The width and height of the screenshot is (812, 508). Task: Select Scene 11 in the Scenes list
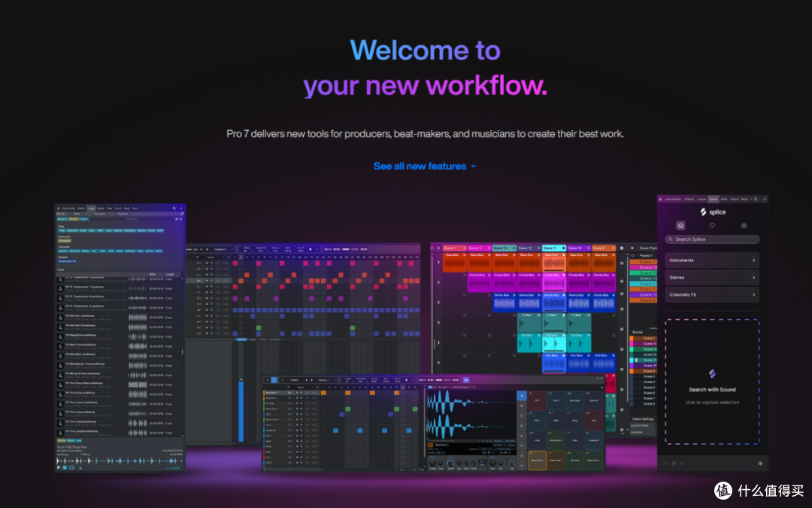pyautogui.click(x=643, y=360)
